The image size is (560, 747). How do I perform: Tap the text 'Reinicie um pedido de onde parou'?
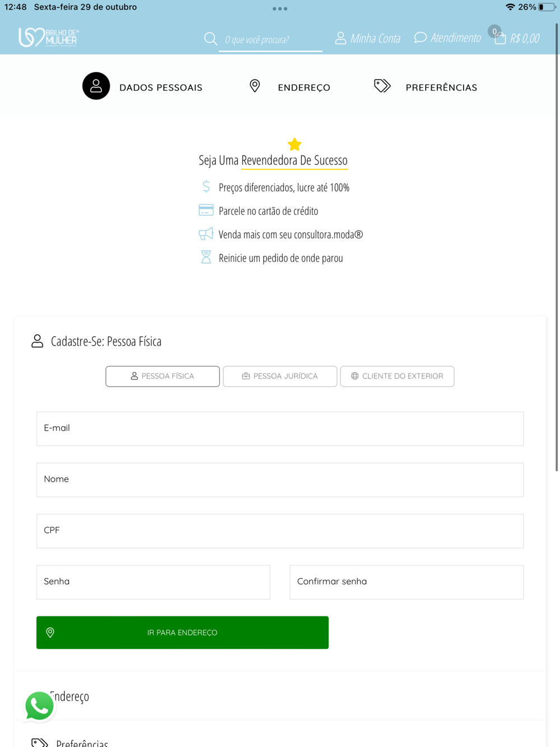coord(281,258)
